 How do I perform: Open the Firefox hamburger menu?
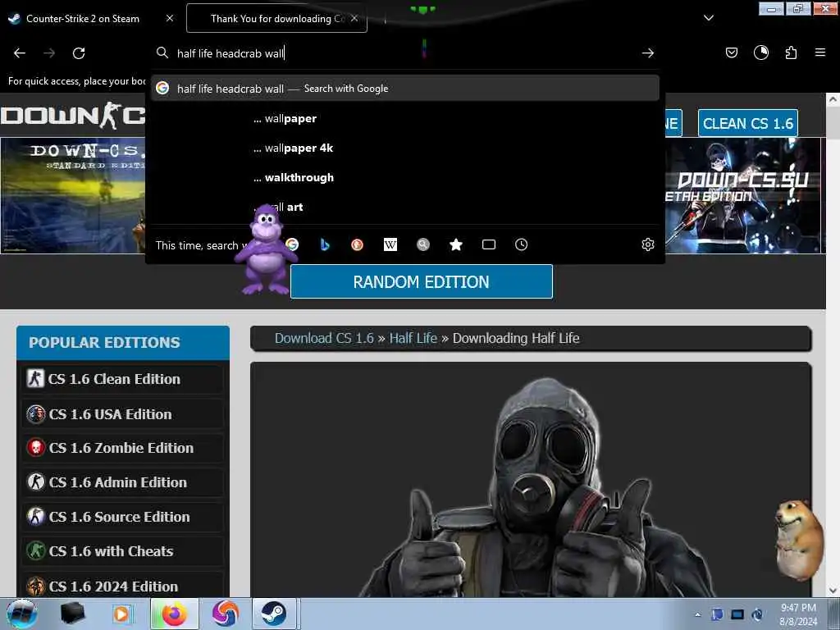tap(819, 52)
